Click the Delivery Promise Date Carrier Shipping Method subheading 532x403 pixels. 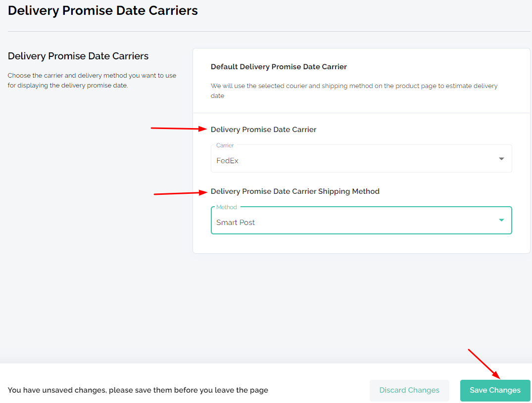click(x=295, y=191)
